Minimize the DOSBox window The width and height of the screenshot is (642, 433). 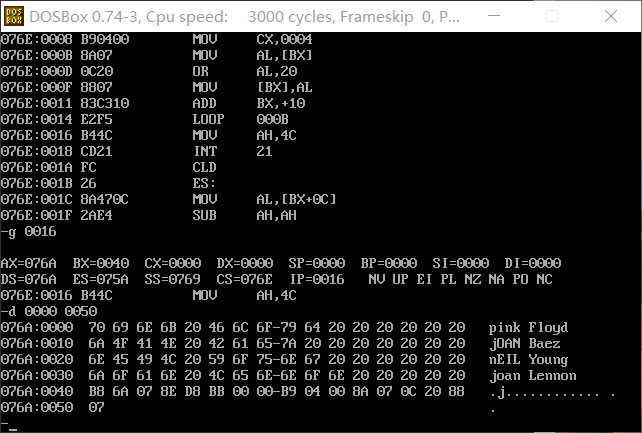494,16
